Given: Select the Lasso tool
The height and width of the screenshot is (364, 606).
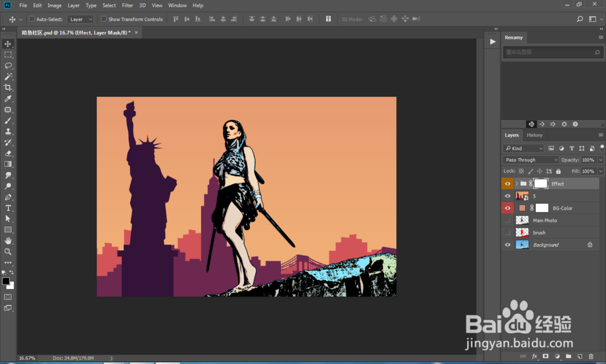Looking at the screenshot, I should point(8,65).
